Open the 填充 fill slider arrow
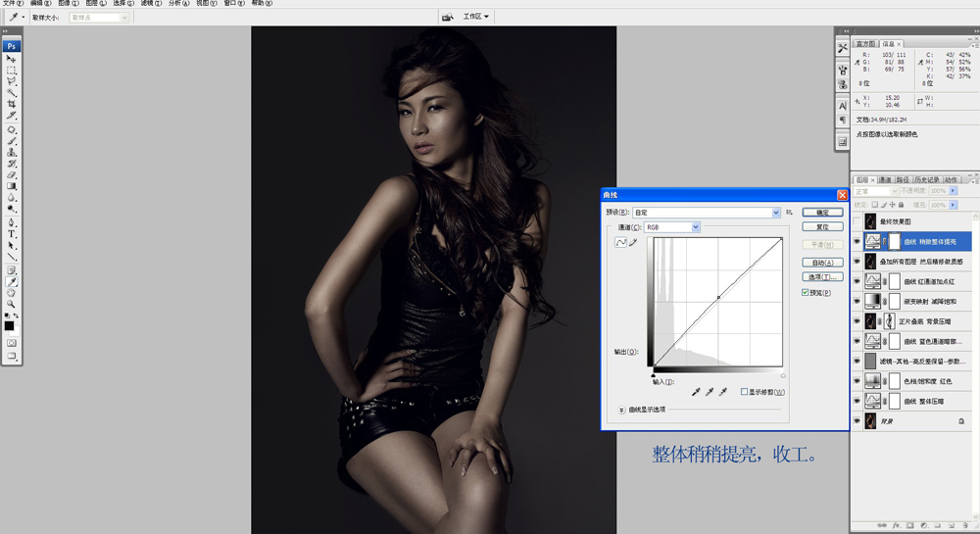This screenshot has height=534, width=980. coord(954,205)
